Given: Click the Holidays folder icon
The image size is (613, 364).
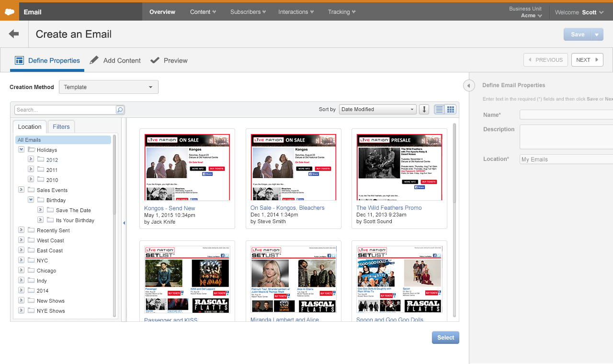Looking at the screenshot, I should 32,150.
